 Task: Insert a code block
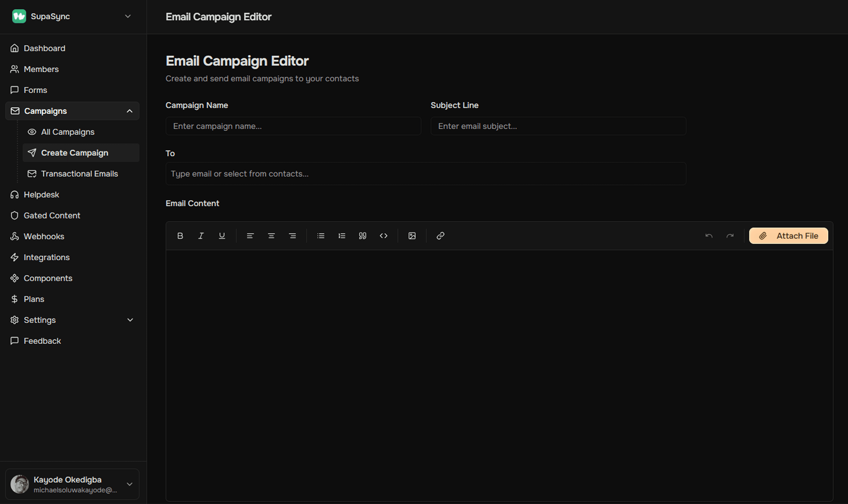point(383,236)
